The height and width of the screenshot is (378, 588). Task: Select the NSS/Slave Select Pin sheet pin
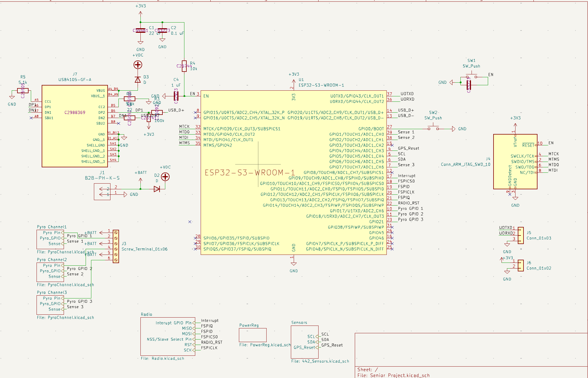(x=171, y=339)
